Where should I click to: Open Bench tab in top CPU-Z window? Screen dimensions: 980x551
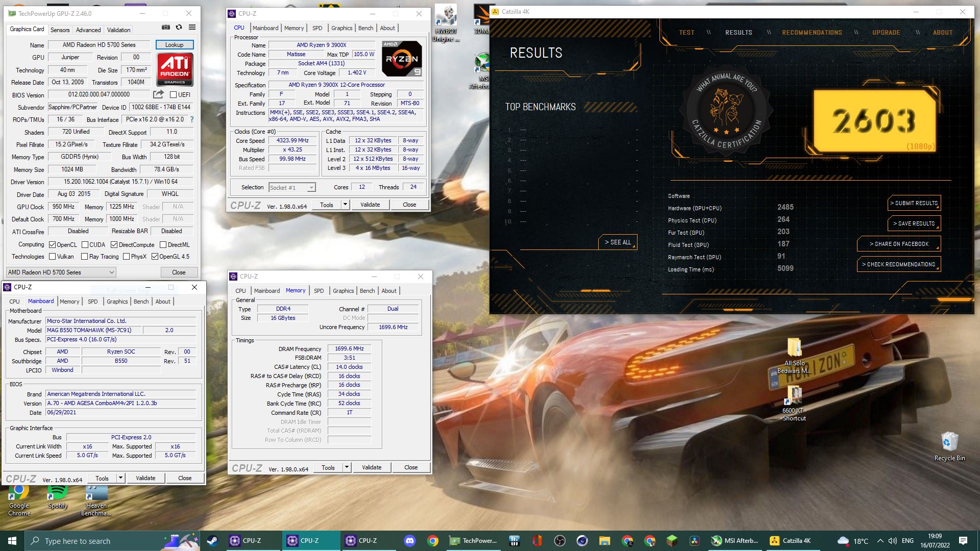365,28
